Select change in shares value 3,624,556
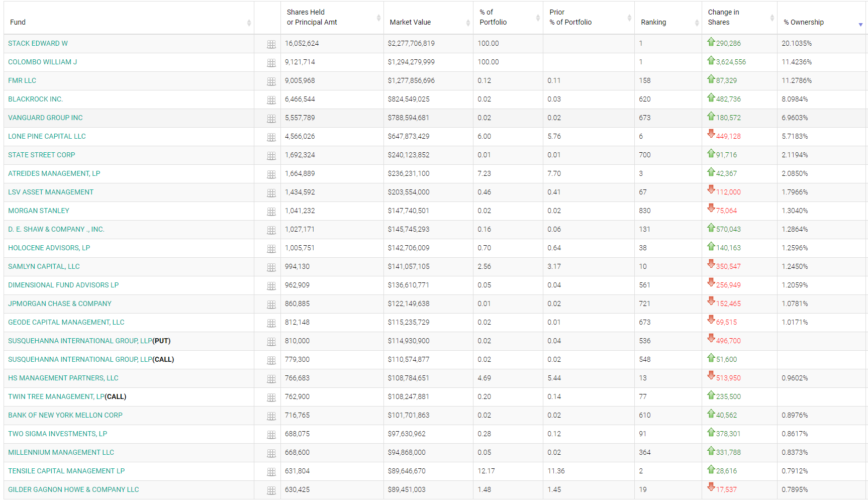 [731, 62]
